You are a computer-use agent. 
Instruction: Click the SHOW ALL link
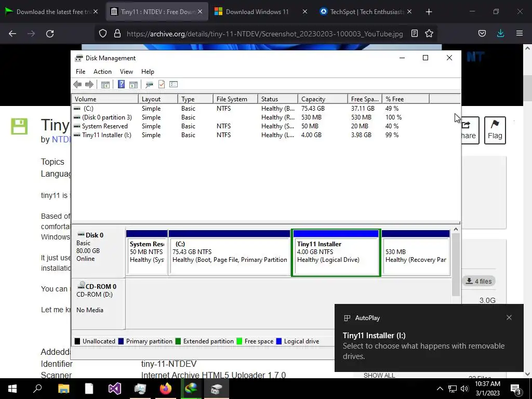379,376
